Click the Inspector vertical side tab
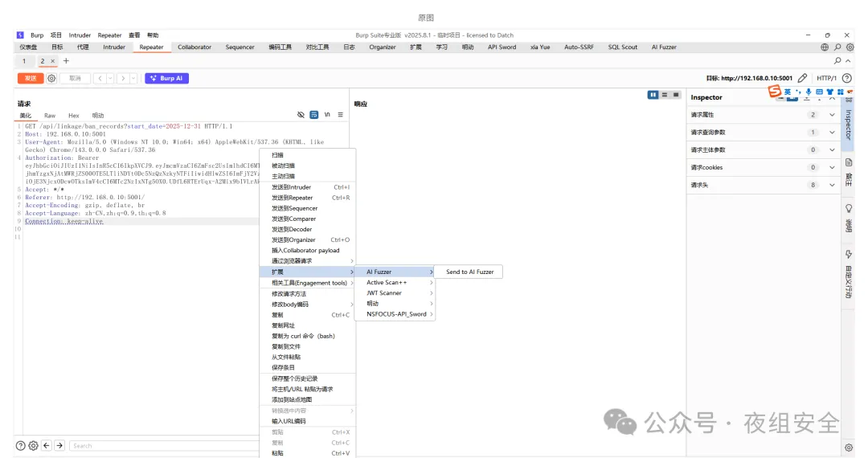This screenshot has width=868, height=458. [848, 125]
